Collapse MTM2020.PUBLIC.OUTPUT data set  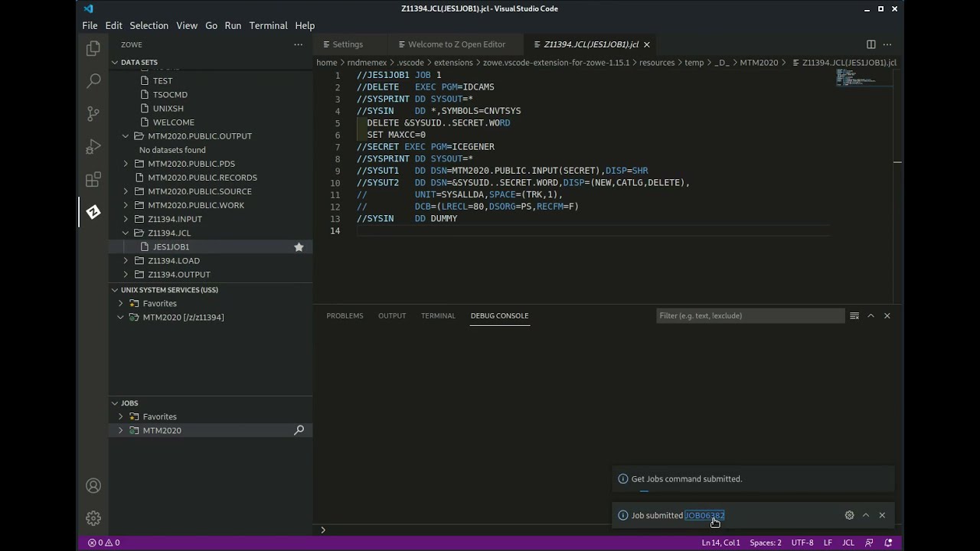click(126, 136)
